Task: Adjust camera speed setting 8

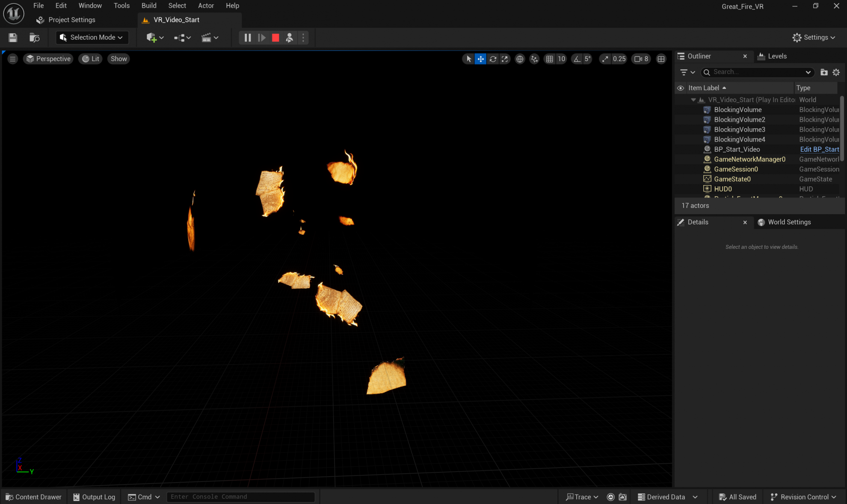Action: (x=641, y=59)
